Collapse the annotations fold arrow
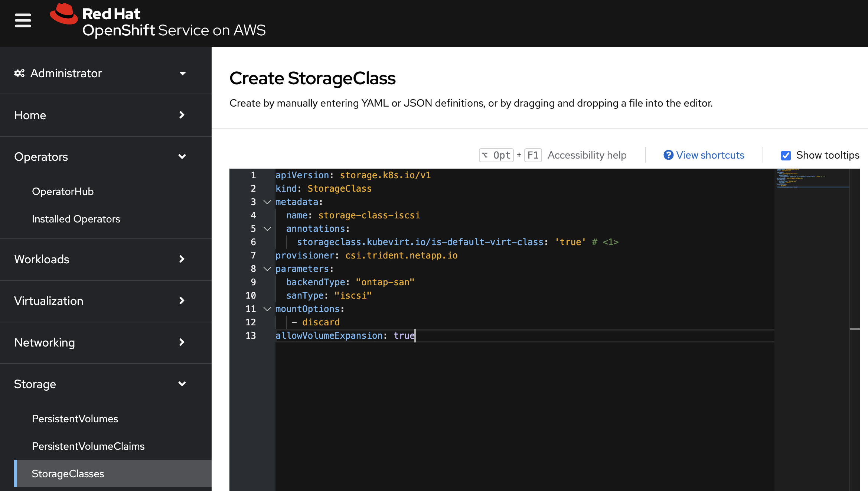The image size is (868, 491). (267, 229)
